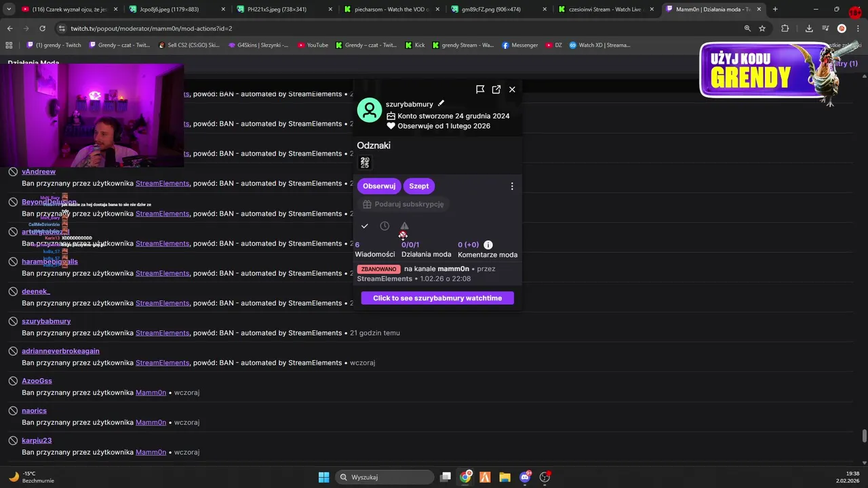The image size is (868, 488).
Task: Click the Obserwuj button
Action: [x=379, y=186]
